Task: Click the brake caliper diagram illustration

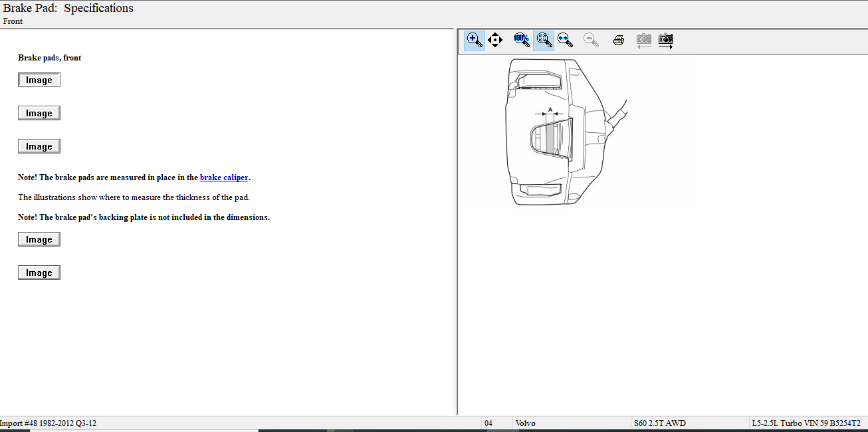Action: pyautogui.click(x=558, y=133)
